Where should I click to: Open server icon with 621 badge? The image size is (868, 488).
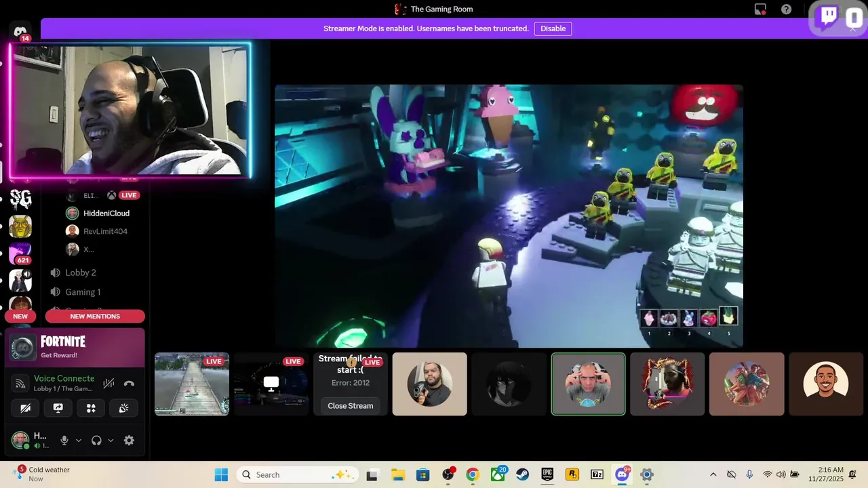pyautogui.click(x=20, y=253)
